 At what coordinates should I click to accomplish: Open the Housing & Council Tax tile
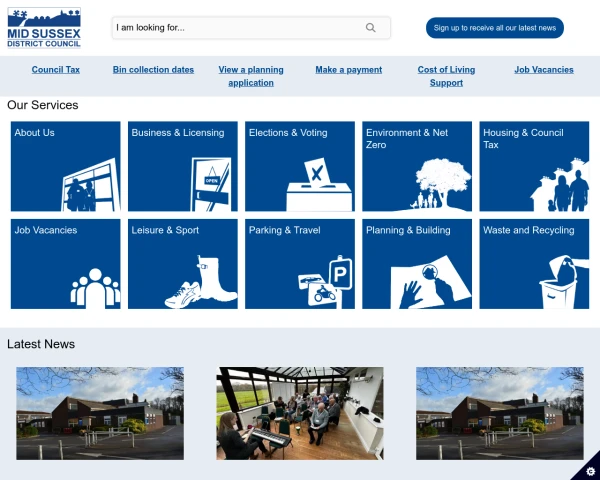point(534,166)
